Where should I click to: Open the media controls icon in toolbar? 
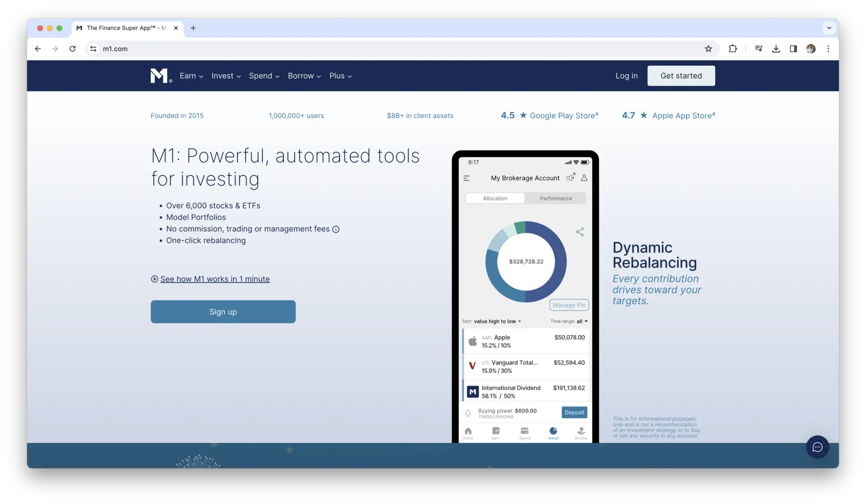(759, 49)
